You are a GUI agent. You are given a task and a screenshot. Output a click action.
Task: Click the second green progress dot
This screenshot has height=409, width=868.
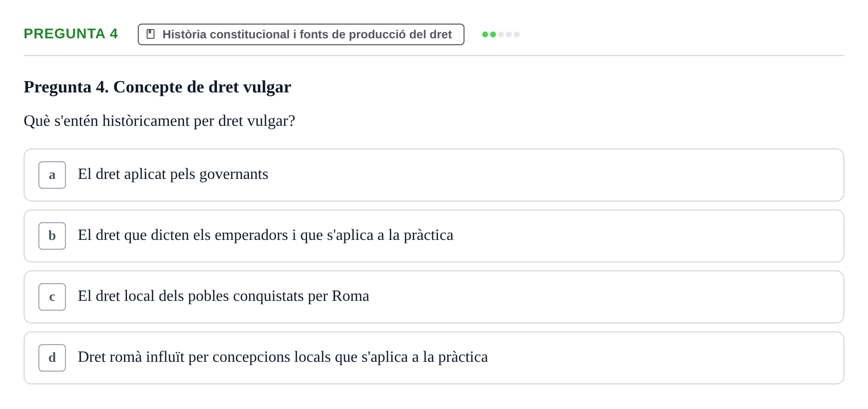click(493, 34)
